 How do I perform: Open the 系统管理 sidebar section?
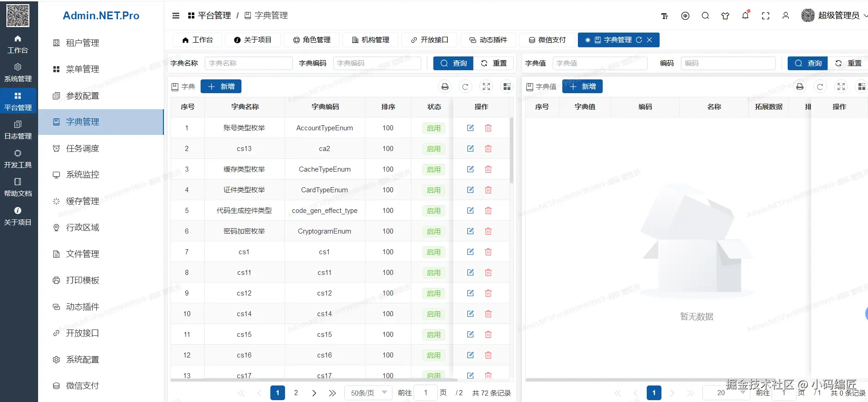[18, 73]
